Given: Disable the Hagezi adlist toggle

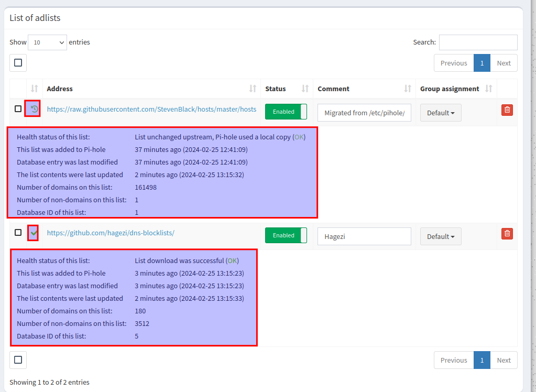Looking at the screenshot, I should (286, 235).
